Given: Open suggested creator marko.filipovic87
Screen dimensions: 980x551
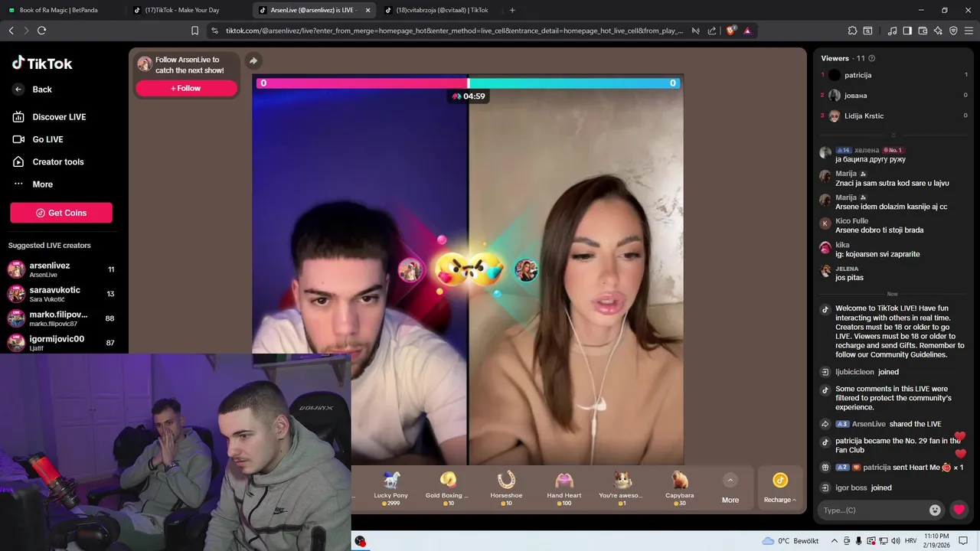Looking at the screenshot, I should [x=61, y=318].
